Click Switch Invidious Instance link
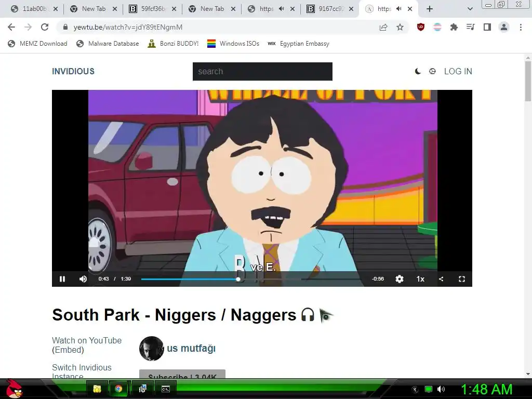532x399 pixels. coord(82,372)
